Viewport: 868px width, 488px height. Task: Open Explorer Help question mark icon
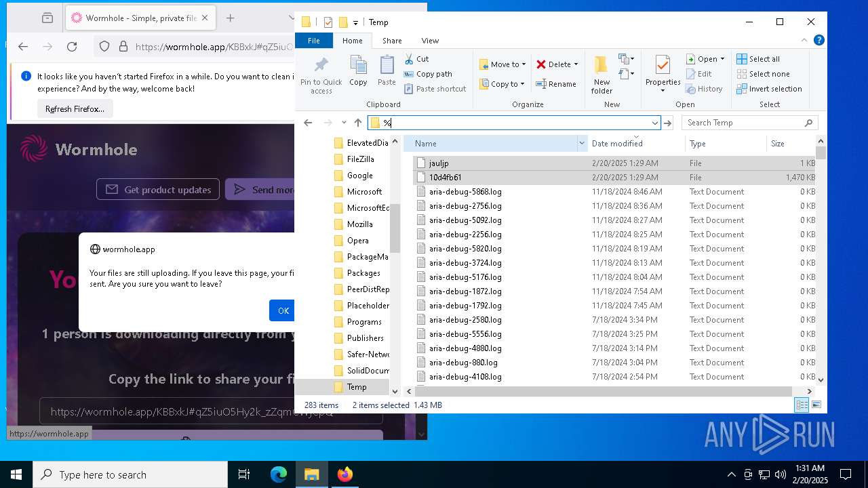click(819, 41)
